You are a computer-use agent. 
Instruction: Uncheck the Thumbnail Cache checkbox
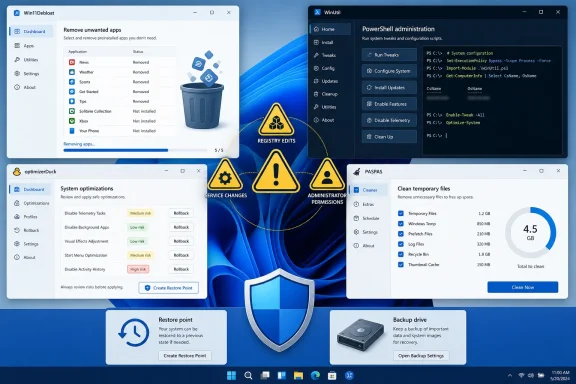(x=401, y=264)
